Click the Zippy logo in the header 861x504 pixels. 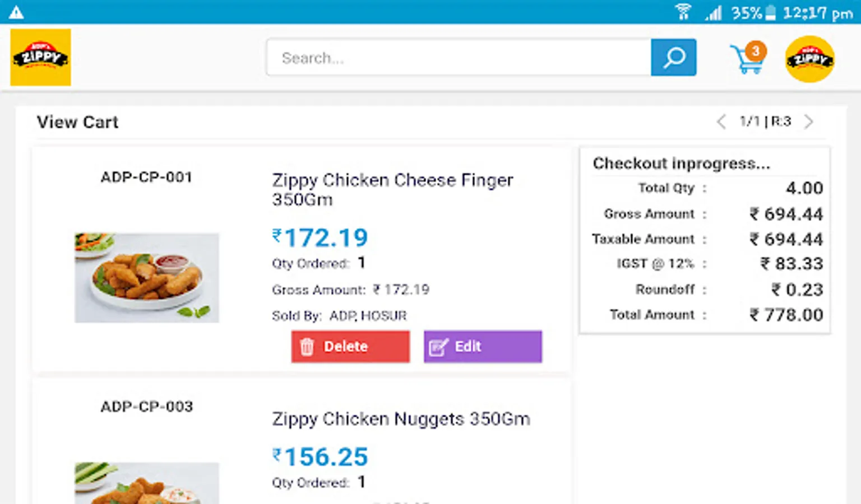click(x=40, y=57)
